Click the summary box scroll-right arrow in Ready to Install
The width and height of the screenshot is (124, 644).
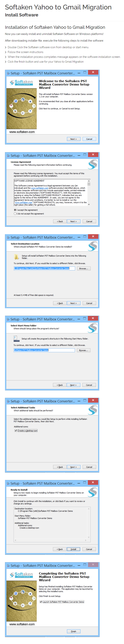(x=86, y=540)
